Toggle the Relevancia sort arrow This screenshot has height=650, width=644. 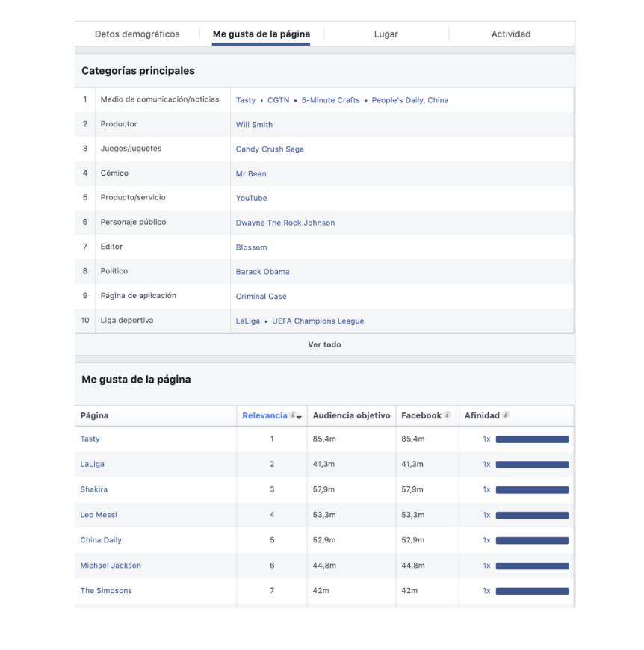300,417
